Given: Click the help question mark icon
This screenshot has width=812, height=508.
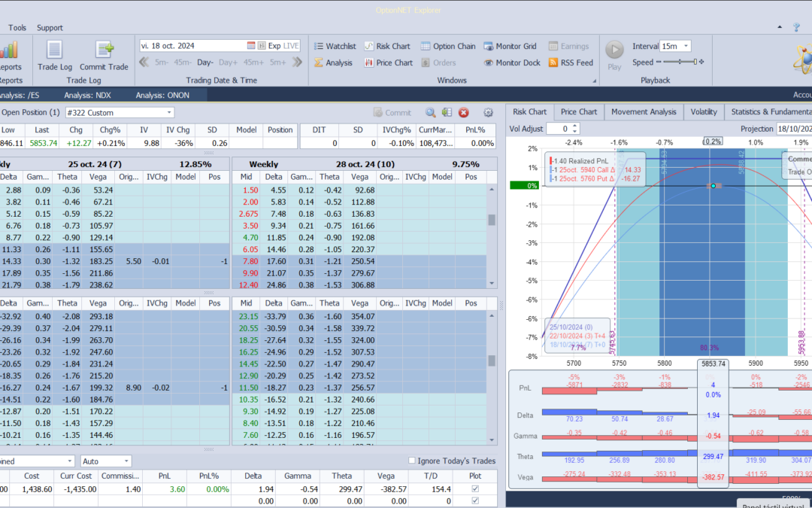Looking at the screenshot, I should [796, 28].
